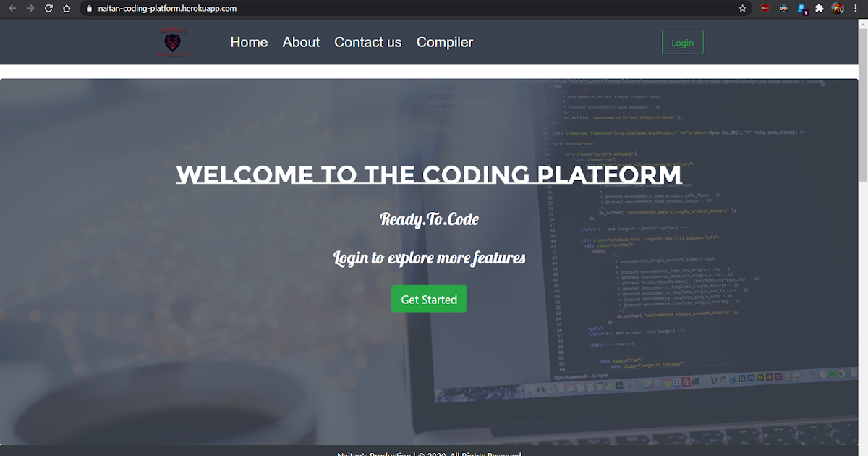Bookmark the page with the star icon
The height and width of the screenshot is (456, 868).
pyautogui.click(x=742, y=9)
